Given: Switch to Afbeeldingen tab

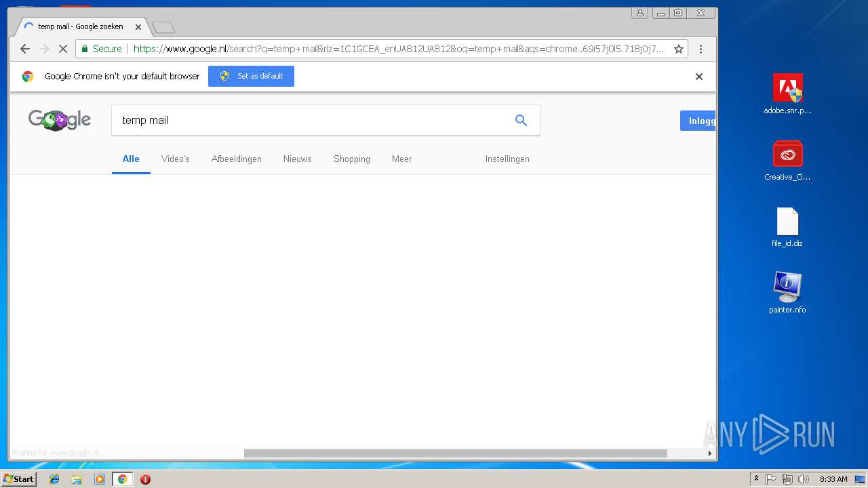Looking at the screenshot, I should pyautogui.click(x=237, y=159).
